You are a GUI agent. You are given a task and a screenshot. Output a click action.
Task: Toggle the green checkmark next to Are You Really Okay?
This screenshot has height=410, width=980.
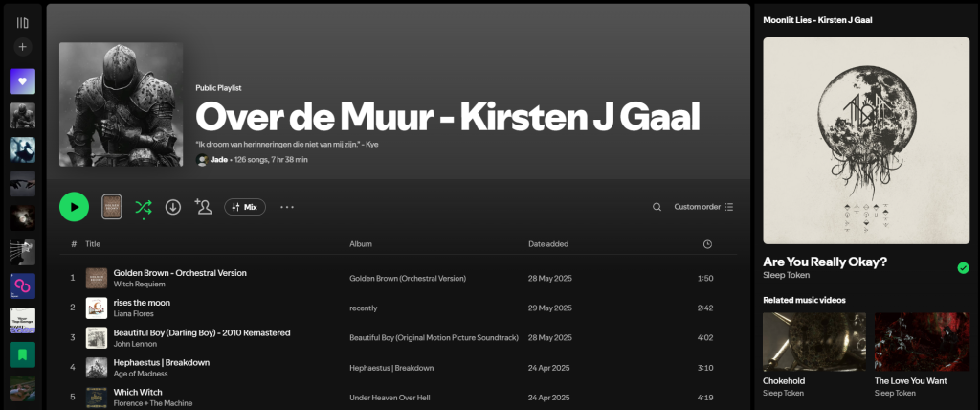tap(963, 267)
